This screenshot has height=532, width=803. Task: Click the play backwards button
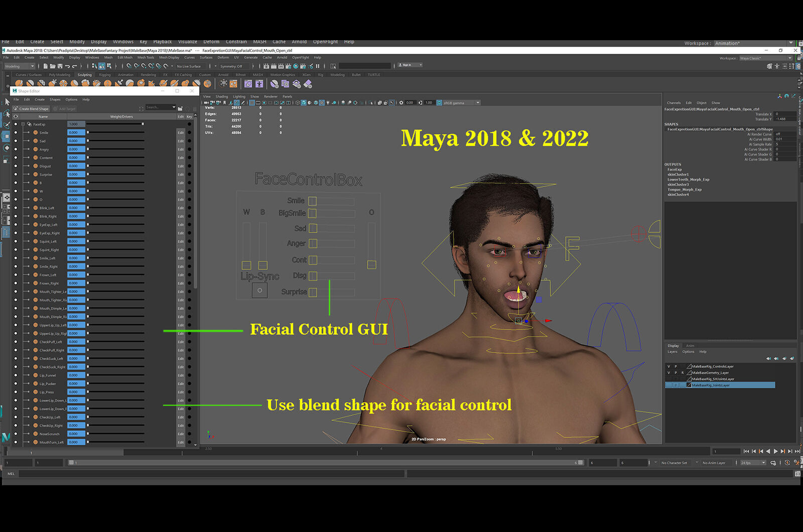click(x=768, y=451)
